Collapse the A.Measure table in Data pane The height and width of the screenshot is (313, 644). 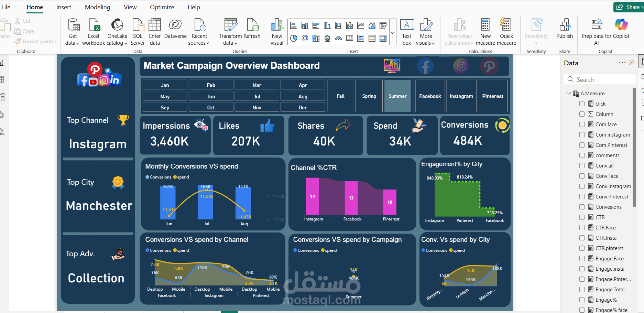pyautogui.click(x=568, y=93)
